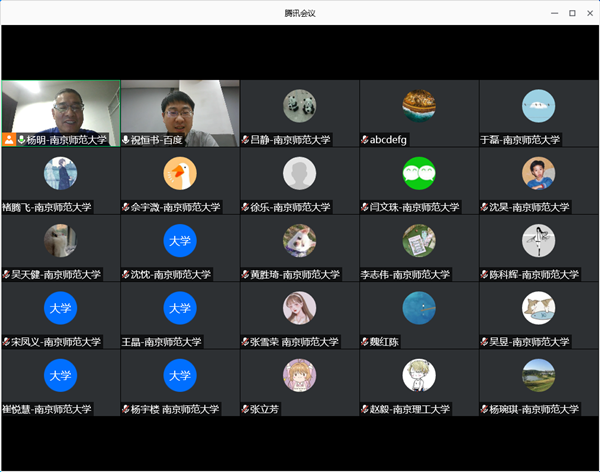Click the muted mic icon beside 杨宇楼 南京师范大学

click(x=126, y=409)
